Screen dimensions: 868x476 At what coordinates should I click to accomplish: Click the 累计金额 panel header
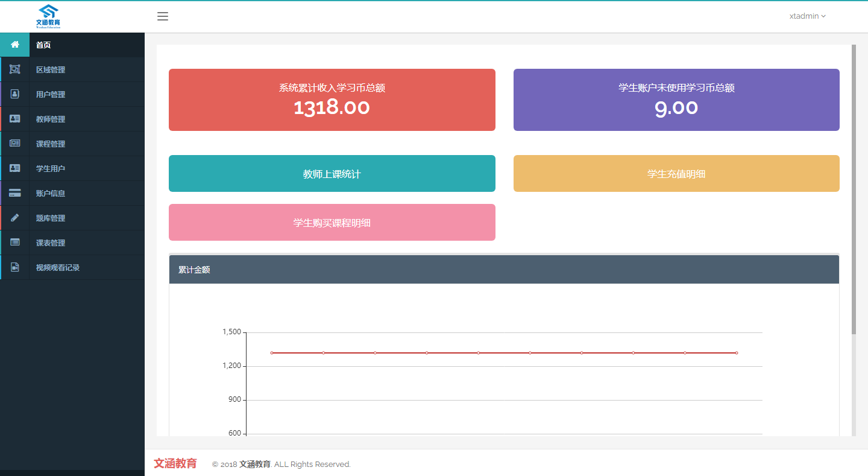click(x=504, y=270)
